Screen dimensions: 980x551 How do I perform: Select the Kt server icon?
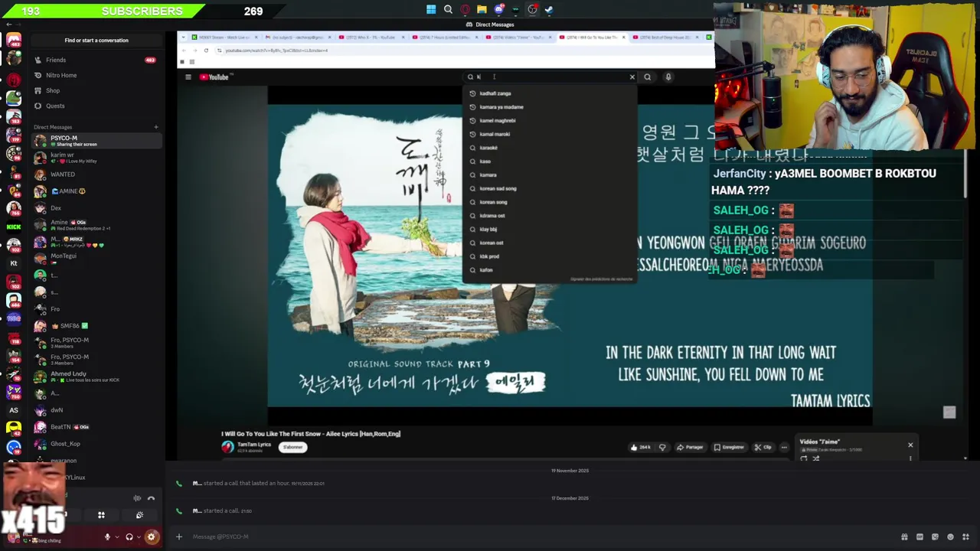pos(14,263)
